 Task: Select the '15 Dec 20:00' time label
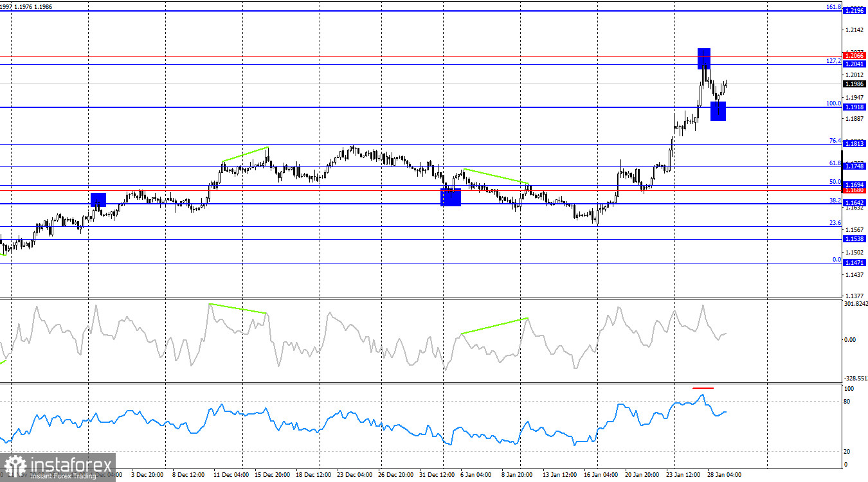[x=273, y=475]
